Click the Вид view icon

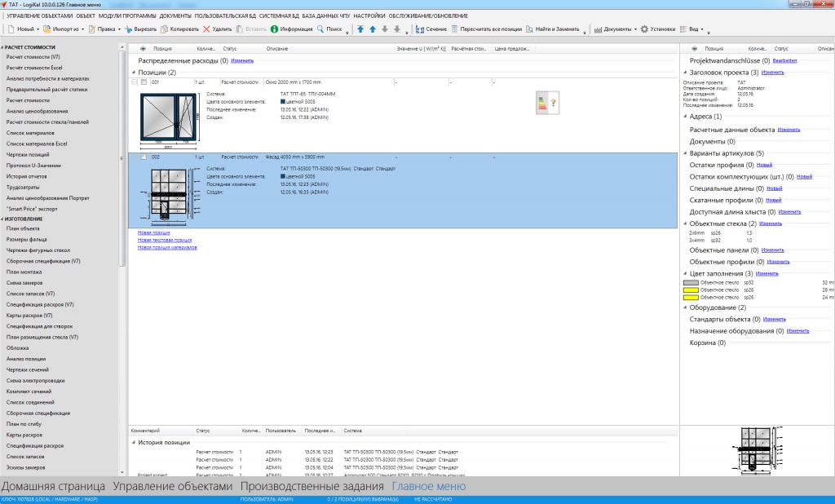[x=684, y=29]
